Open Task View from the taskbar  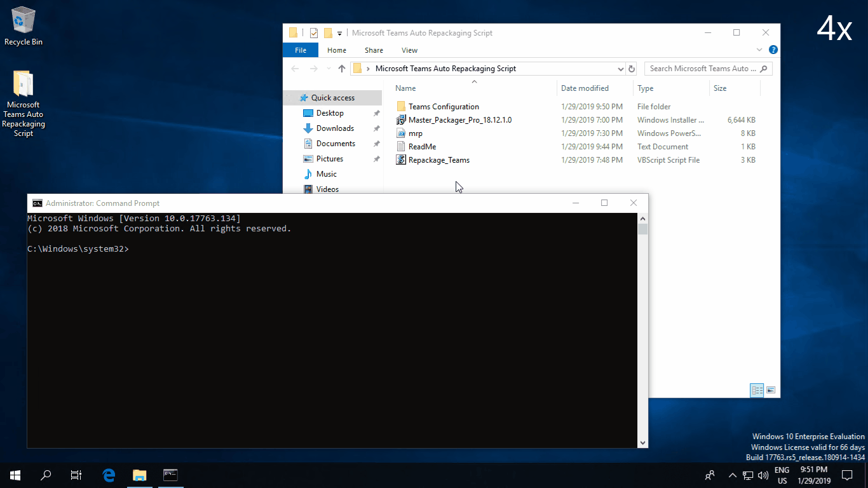(x=76, y=475)
